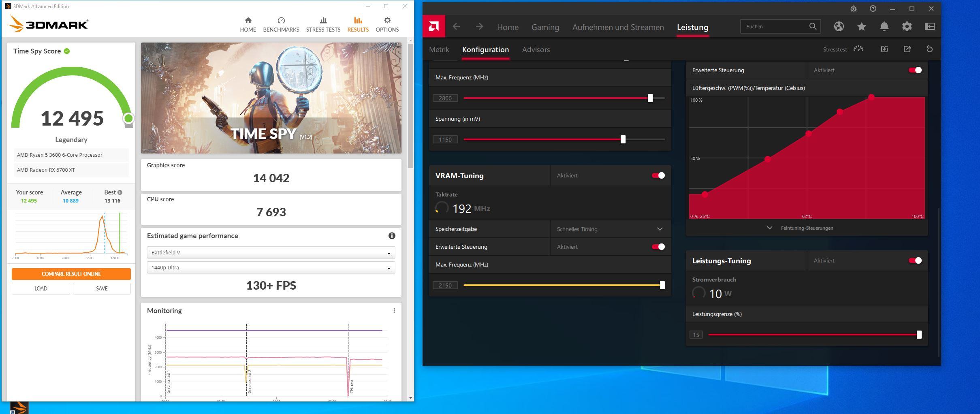The image size is (980, 414).
Task: Toggle VRAM Erweiterte Steuerung switch
Action: (x=658, y=247)
